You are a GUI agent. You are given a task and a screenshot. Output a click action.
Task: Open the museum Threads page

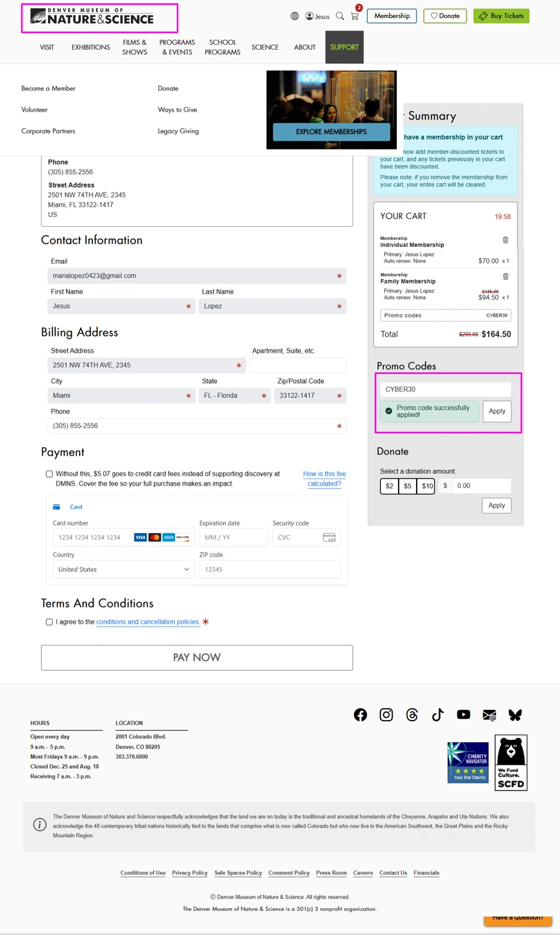pyautogui.click(x=412, y=715)
